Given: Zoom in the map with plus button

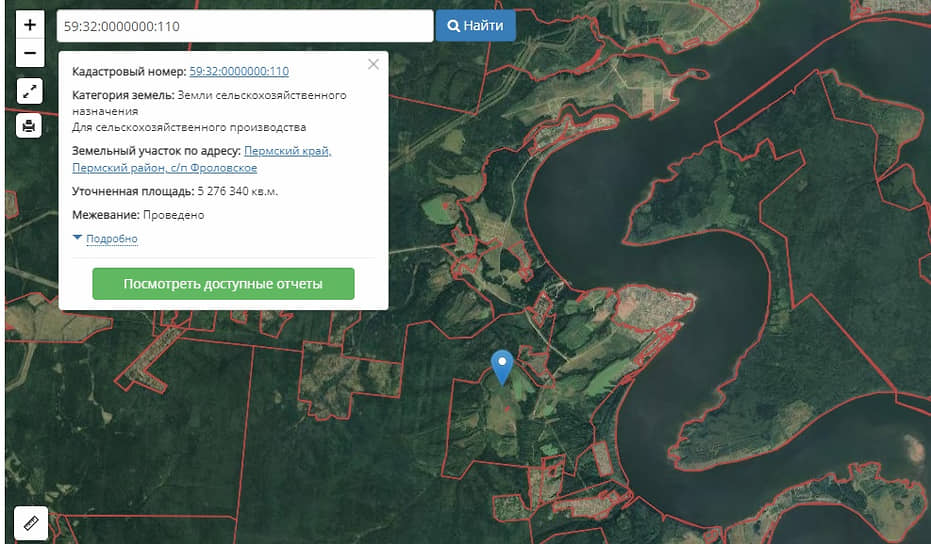Looking at the screenshot, I should pyautogui.click(x=30, y=25).
